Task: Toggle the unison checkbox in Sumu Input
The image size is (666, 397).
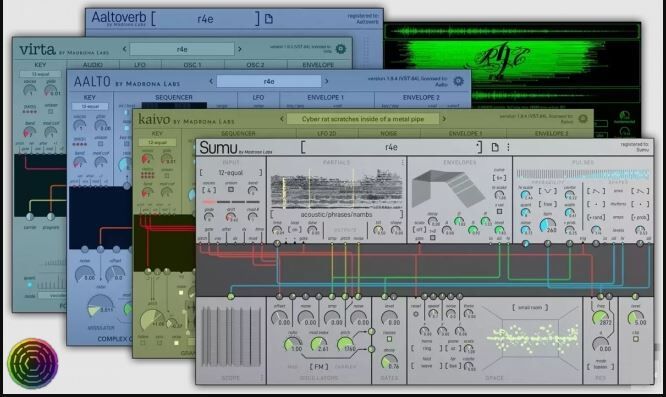Action: tap(231, 189)
